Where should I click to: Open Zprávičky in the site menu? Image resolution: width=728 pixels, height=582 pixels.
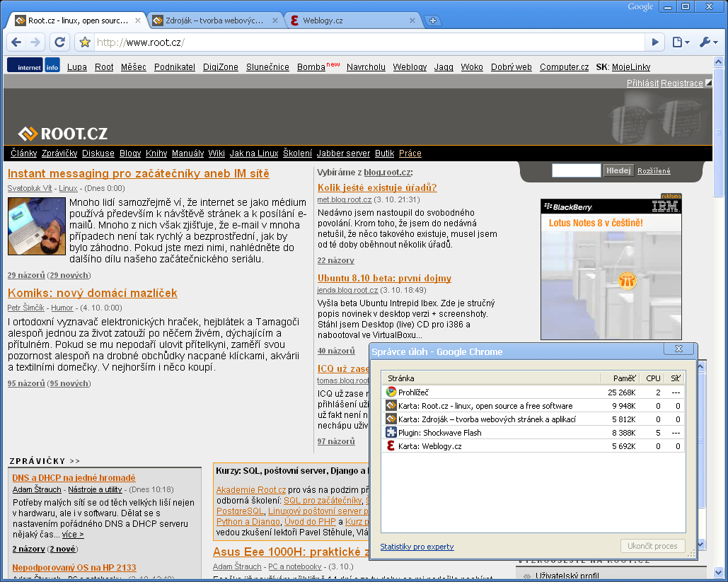click(x=59, y=153)
